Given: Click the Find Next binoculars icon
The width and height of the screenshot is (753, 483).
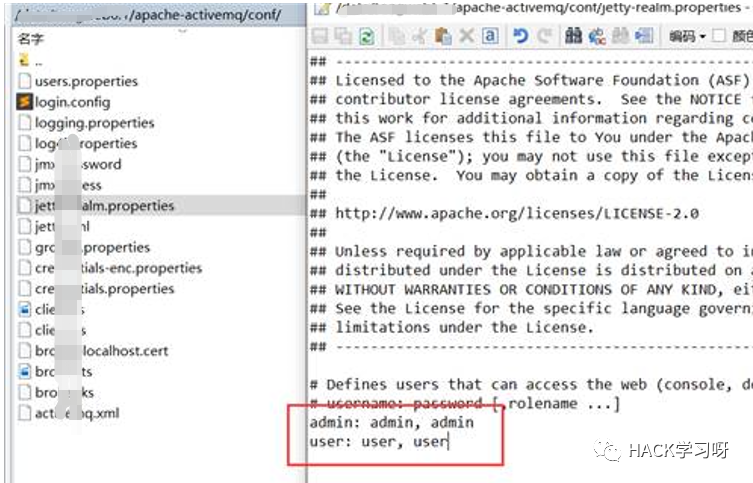Looking at the screenshot, I should tap(620, 36).
